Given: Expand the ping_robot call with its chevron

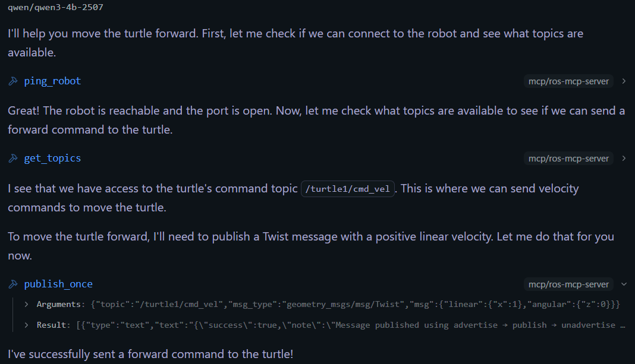Looking at the screenshot, I should coord(624,81).
